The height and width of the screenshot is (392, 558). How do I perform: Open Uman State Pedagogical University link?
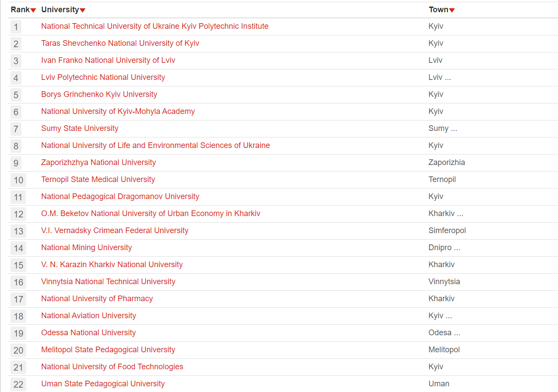point(103,384)
